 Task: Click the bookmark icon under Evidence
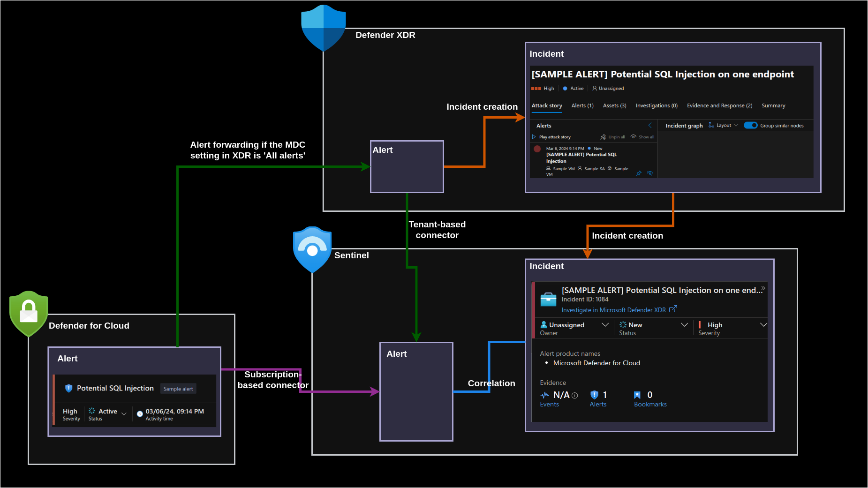(637, 395)
